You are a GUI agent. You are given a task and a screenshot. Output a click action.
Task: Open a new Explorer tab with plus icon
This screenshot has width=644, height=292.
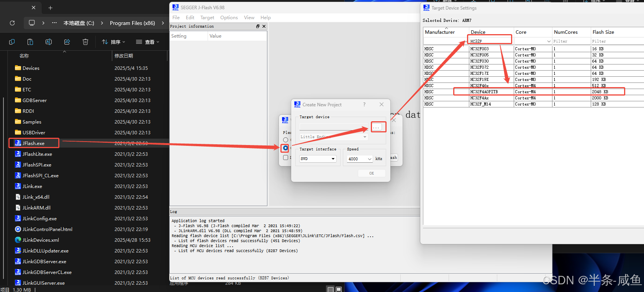pos(51,8)
